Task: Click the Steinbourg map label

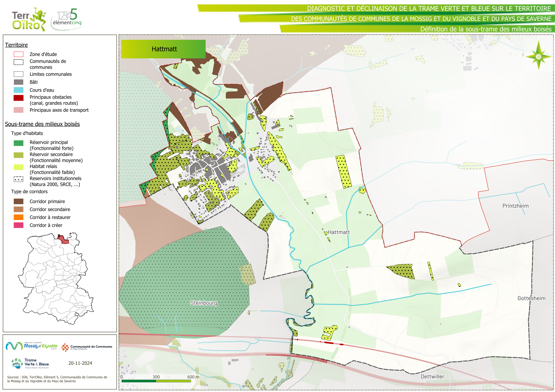Action: point(204,303)
